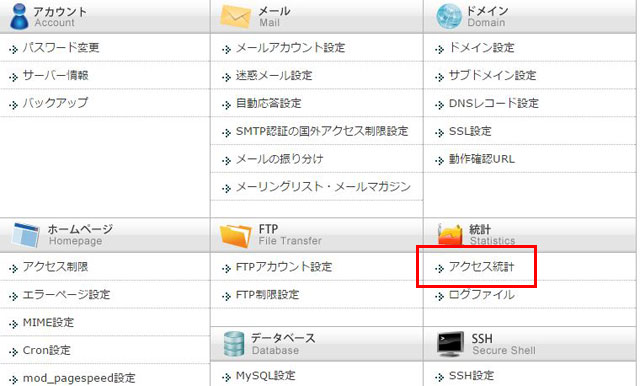The height and width of the screenshot is (386, 640).
Task: Click the Account person icon
Action: 19,16
